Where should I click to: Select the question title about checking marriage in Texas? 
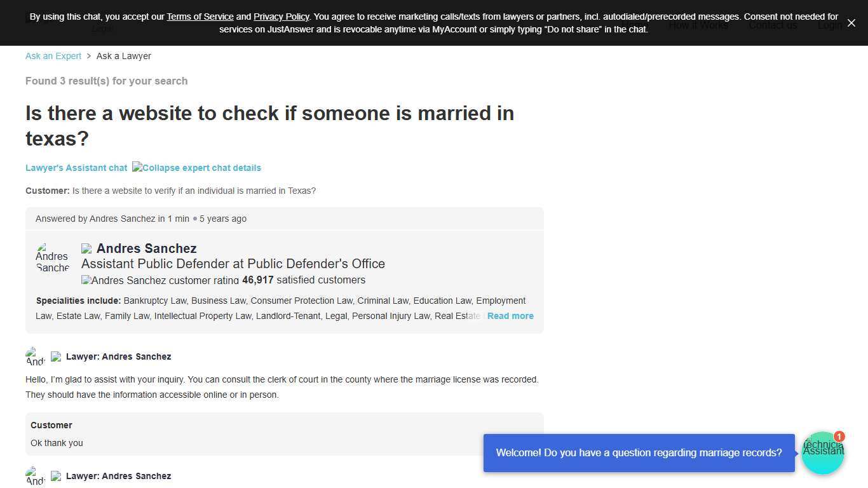point(269,126)
